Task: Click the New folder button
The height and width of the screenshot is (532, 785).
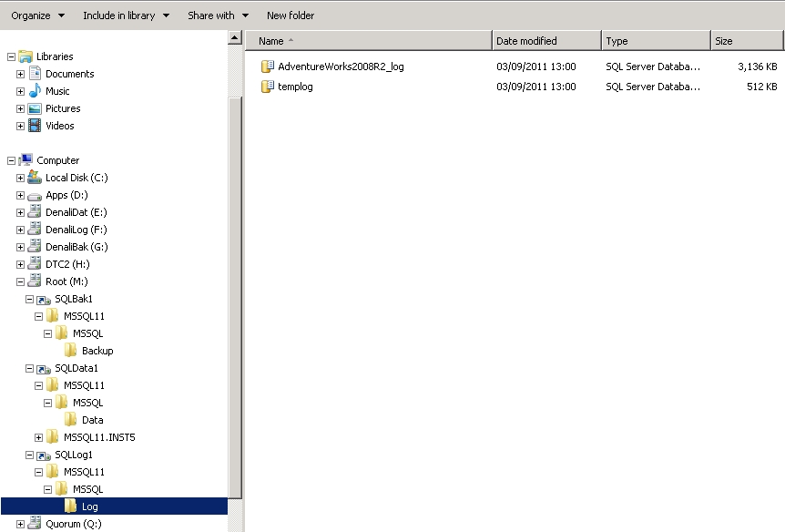Action: [x=291, y=15]
